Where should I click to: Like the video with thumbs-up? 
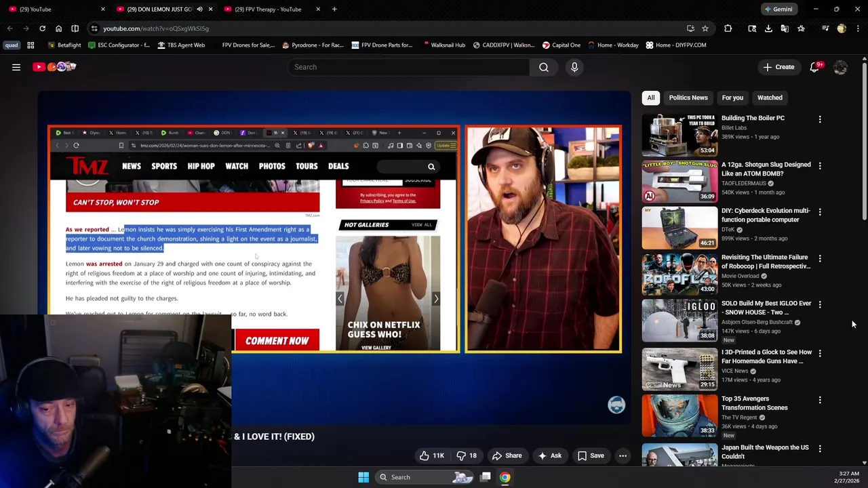(x=431, y=455)
